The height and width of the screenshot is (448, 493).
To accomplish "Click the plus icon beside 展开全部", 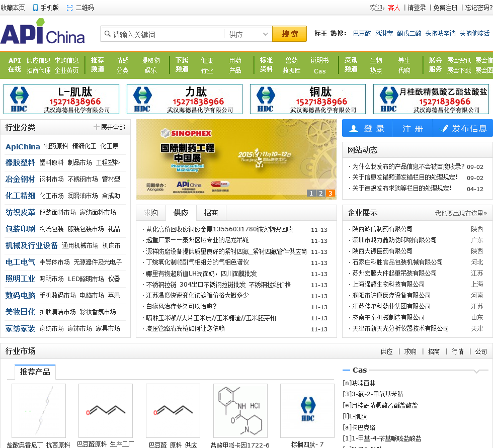I will [x=96, y=127].
